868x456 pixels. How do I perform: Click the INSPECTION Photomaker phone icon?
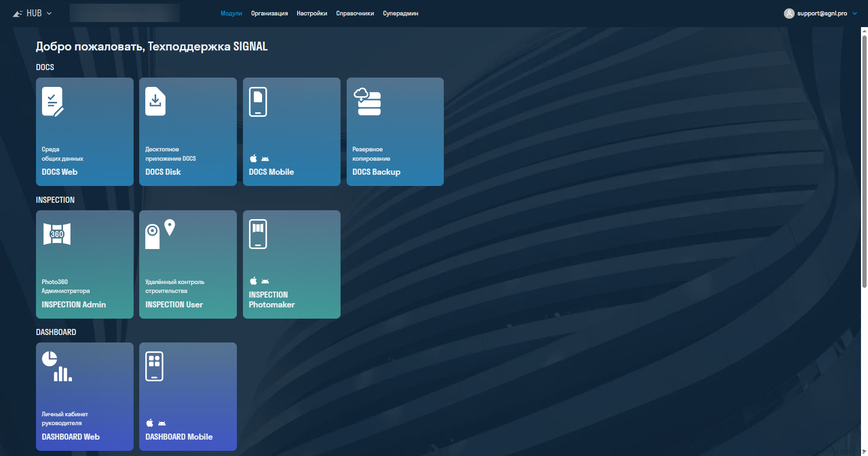coord(258,234)
